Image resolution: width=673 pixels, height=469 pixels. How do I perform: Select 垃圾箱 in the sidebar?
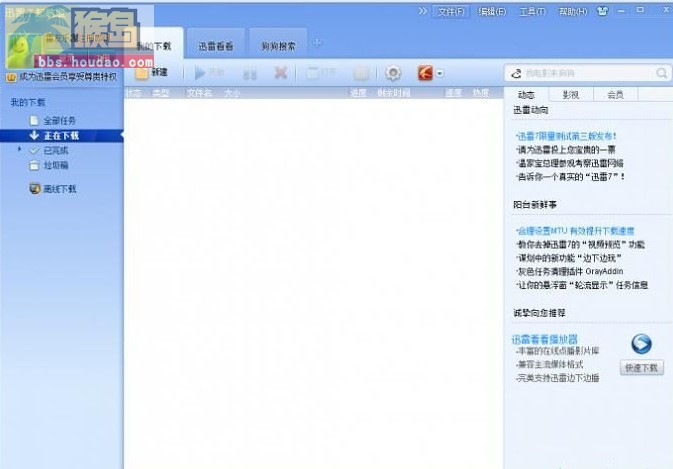click(x=56, y=165)
